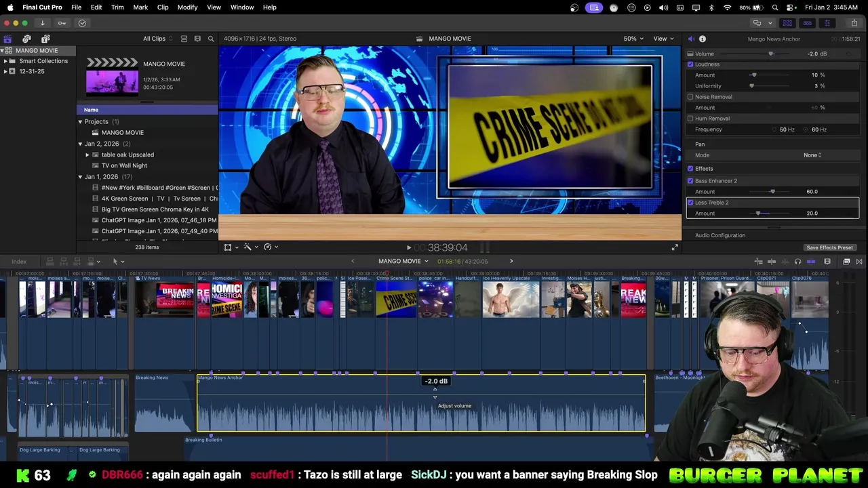Viewport: 868px width, 488px height.
Task: Expand the Smart Collections folder
Action: click(5, 61)
